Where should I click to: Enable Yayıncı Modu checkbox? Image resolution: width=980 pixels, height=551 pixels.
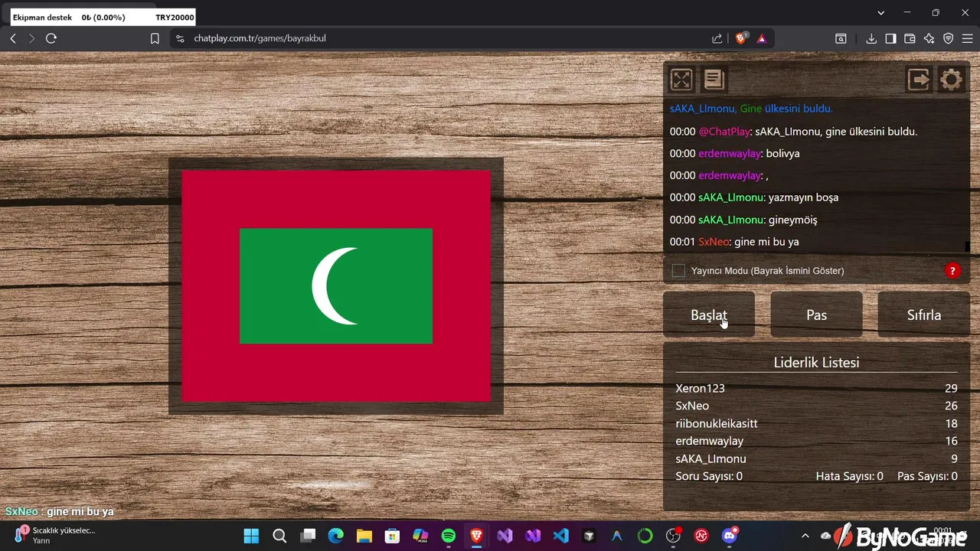678,270
